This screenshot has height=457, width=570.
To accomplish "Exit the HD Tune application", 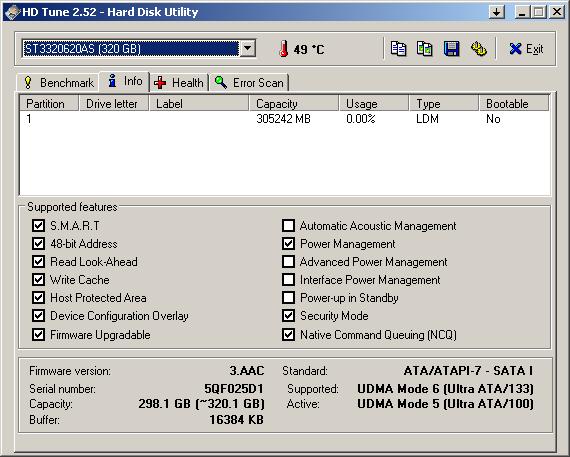I will pyautogui.click(x=526, y=49).
